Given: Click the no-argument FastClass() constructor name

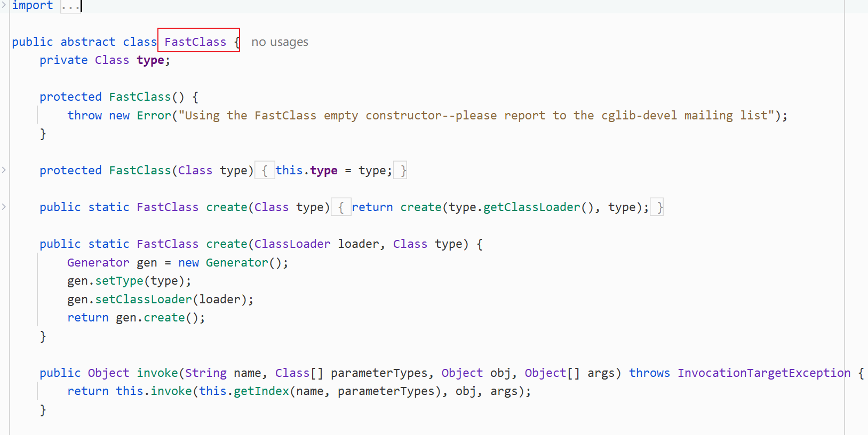Looking at the screenshot, I should [140, 97].
